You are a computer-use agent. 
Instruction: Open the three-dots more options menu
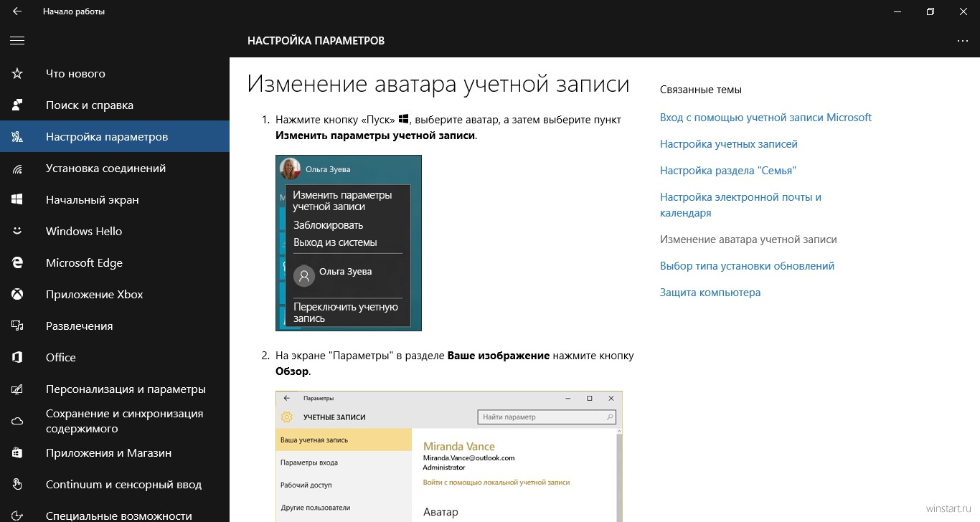click(x=963, y=41)
